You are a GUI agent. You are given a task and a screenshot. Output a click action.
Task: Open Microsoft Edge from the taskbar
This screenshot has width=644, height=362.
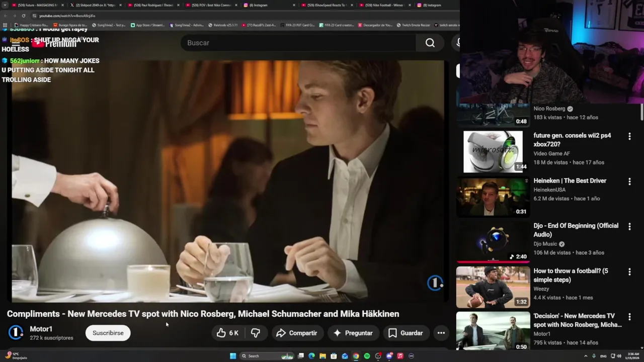pos(311,356)
